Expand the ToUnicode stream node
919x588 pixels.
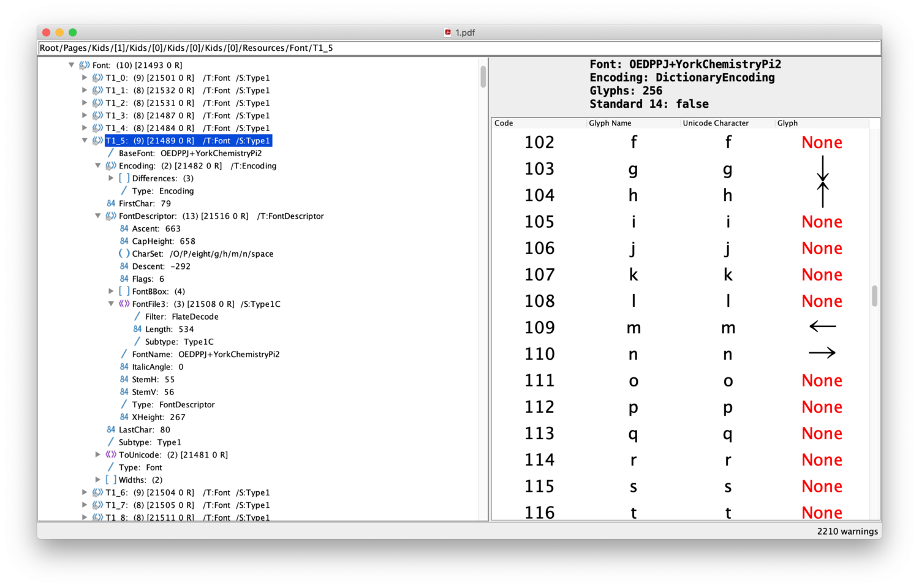click(x=98, y=454)
